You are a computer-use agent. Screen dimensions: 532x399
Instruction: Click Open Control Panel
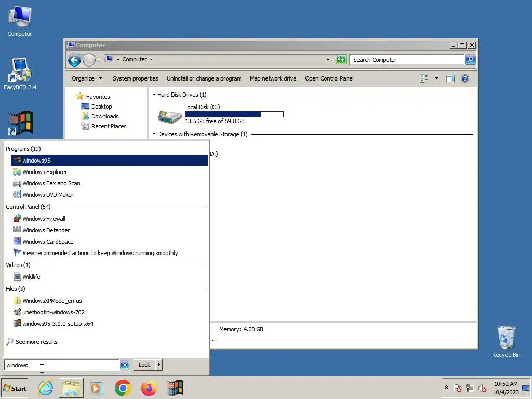click(x=329, y=78)
